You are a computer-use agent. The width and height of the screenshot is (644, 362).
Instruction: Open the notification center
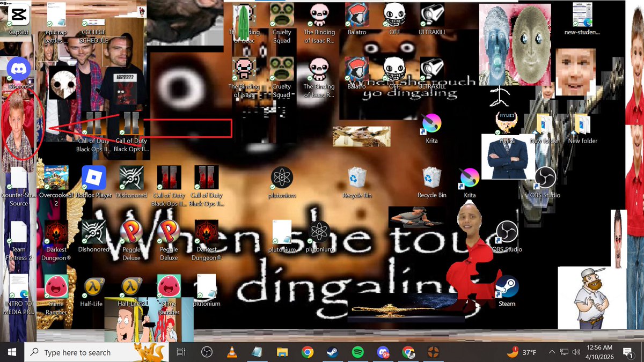(x=627, y=352)
